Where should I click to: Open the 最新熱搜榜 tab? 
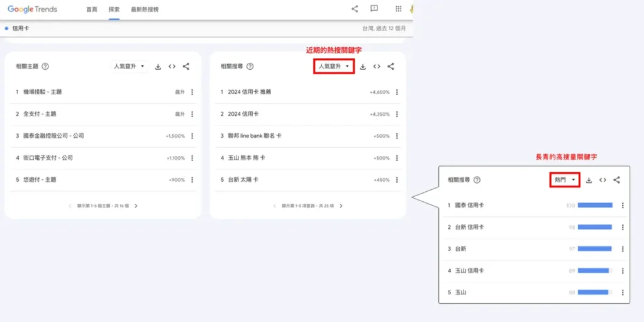click(x=145, y=9)
